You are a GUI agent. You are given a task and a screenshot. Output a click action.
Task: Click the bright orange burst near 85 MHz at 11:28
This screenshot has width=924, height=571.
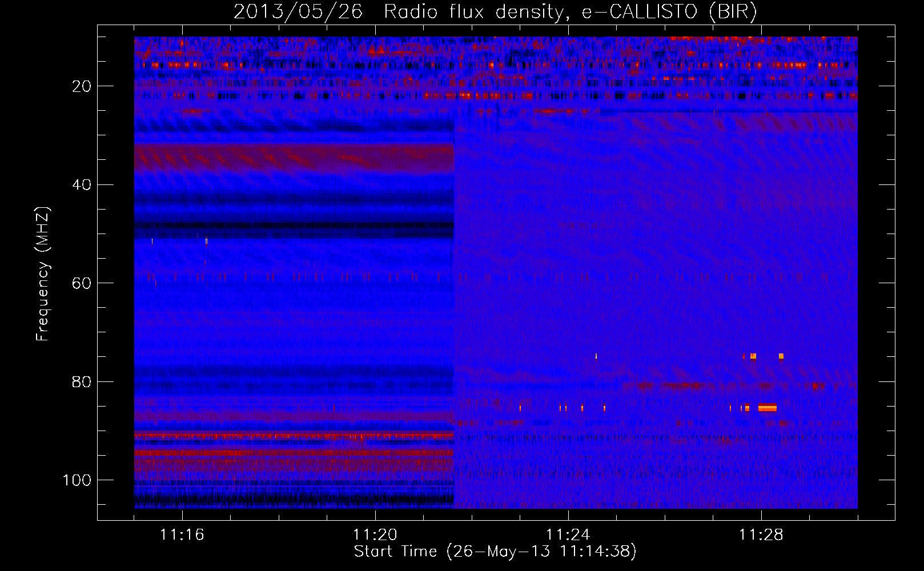768,408
